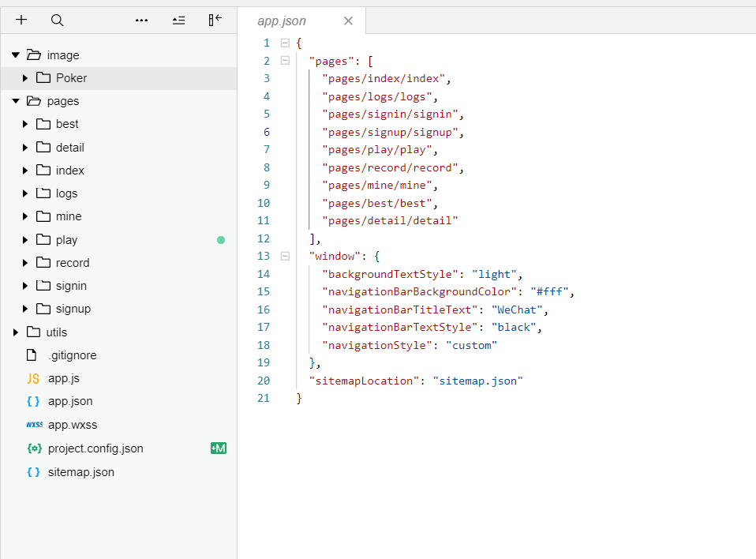756x559 pixels.
Task: Click the "navigationBarBackgroundColor" key
Action: coord(419,292)
